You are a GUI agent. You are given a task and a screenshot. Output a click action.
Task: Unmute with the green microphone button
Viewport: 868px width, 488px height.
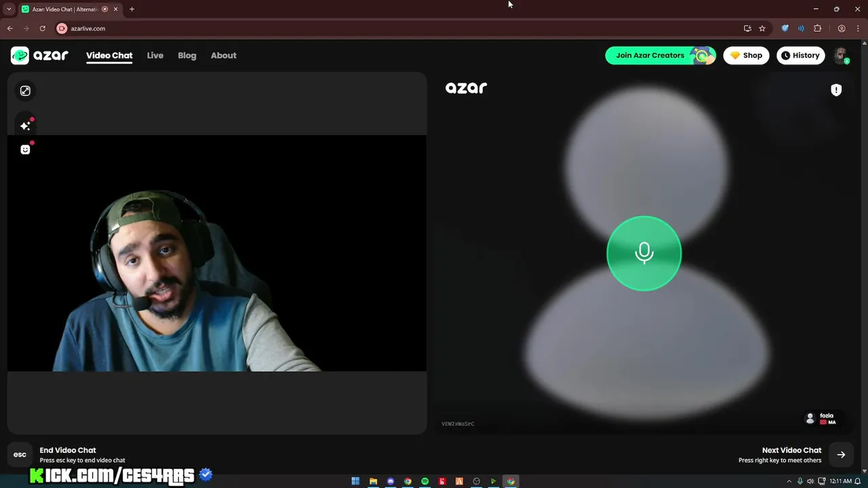click(x=644, y=253)
